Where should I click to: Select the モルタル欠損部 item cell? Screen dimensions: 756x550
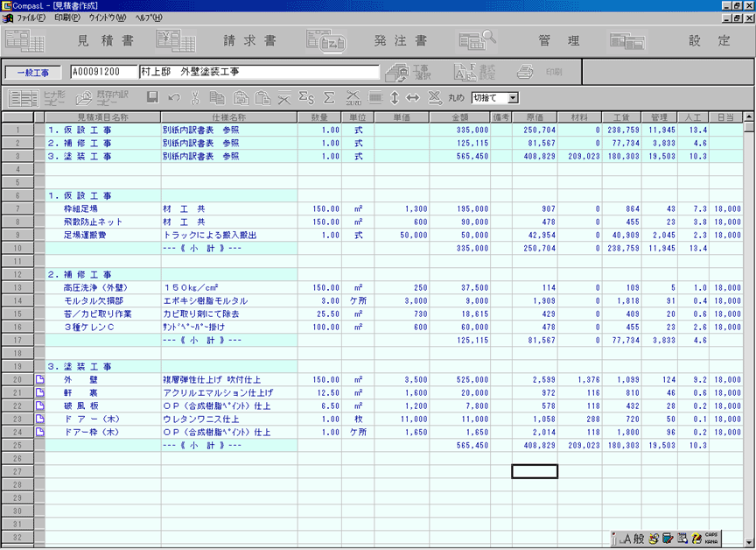click(x=102, y=301)
